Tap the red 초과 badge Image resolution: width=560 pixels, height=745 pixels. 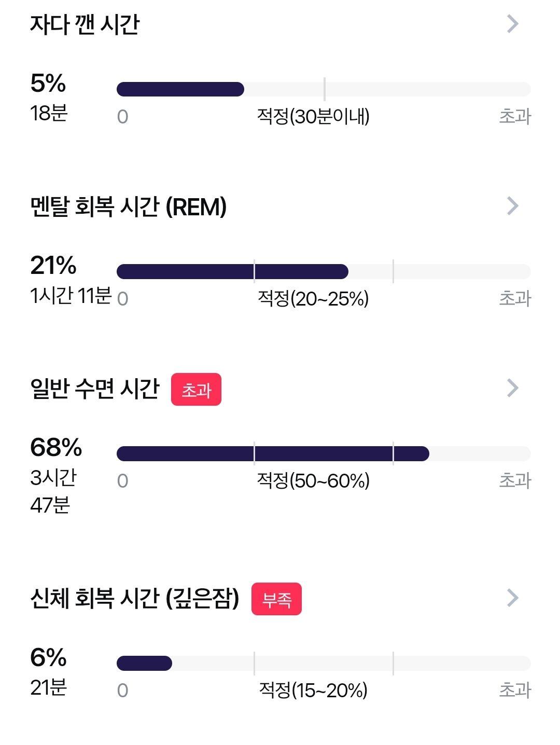click(196, 390)
